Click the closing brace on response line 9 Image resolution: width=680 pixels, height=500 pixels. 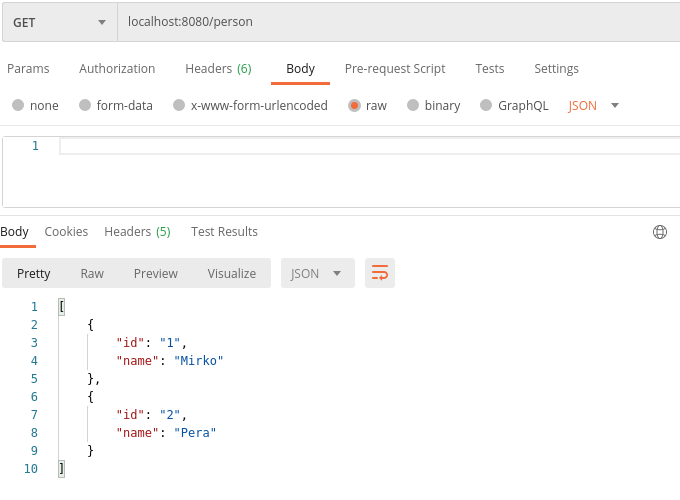point(90,450)
